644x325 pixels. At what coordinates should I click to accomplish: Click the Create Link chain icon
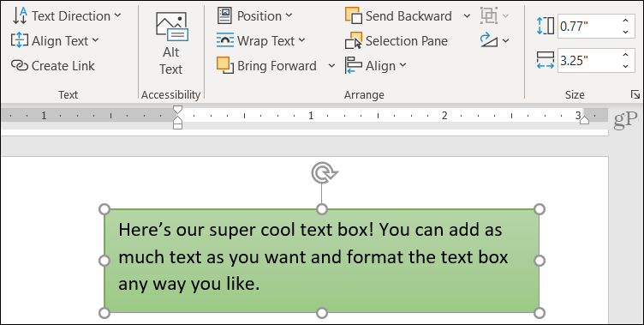click(x=20, y=66)
